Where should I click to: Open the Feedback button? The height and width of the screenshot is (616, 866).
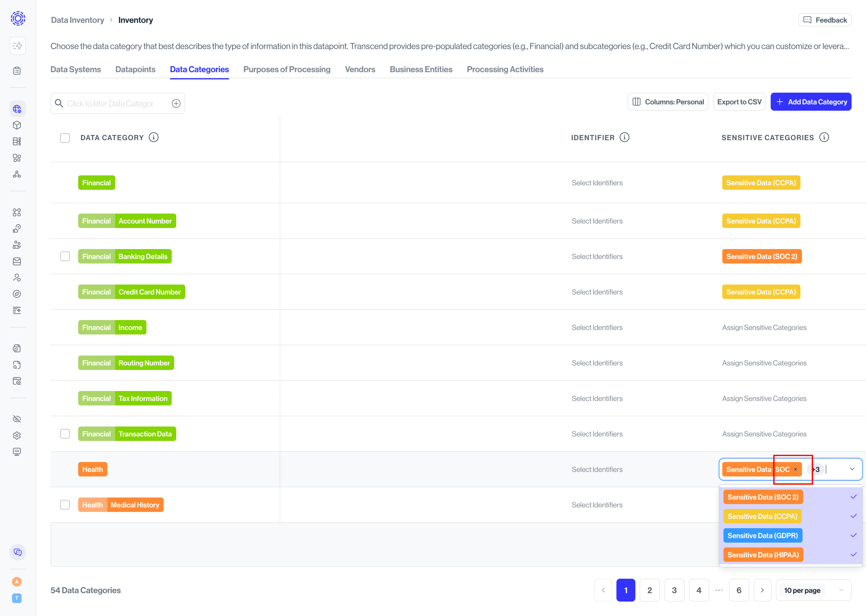click(x=825, y=20)
